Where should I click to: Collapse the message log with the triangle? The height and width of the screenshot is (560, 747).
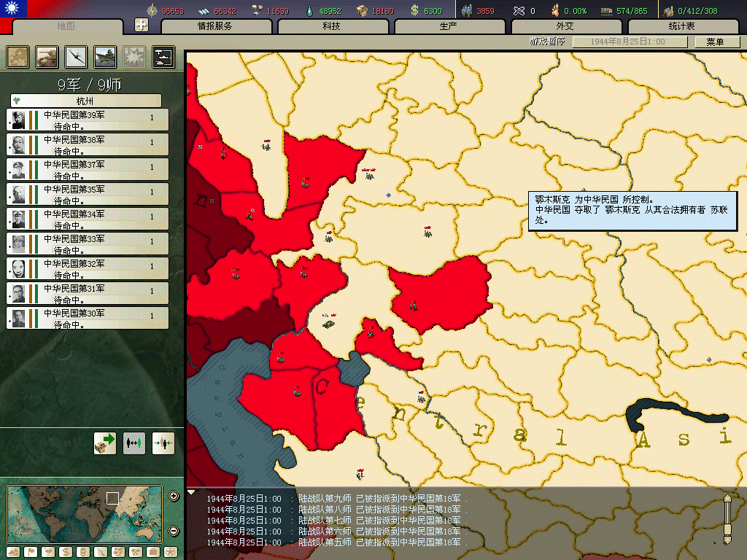[191, 492]
